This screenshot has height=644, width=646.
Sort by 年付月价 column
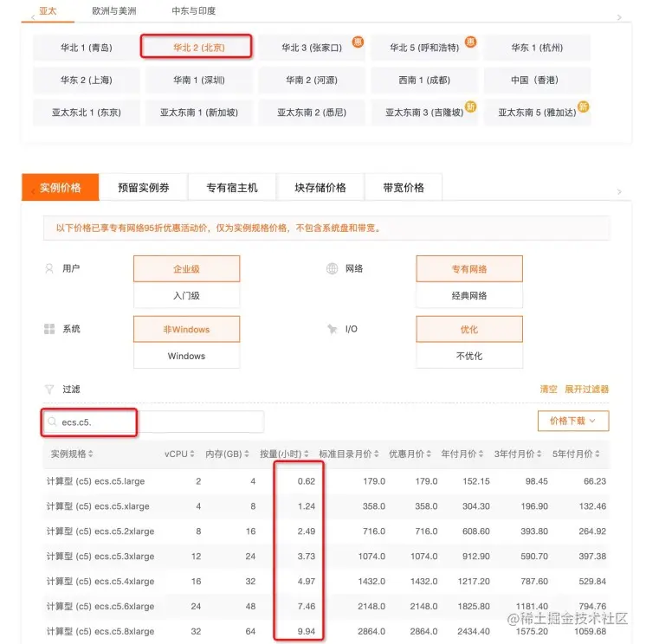(x=462, y=454)
